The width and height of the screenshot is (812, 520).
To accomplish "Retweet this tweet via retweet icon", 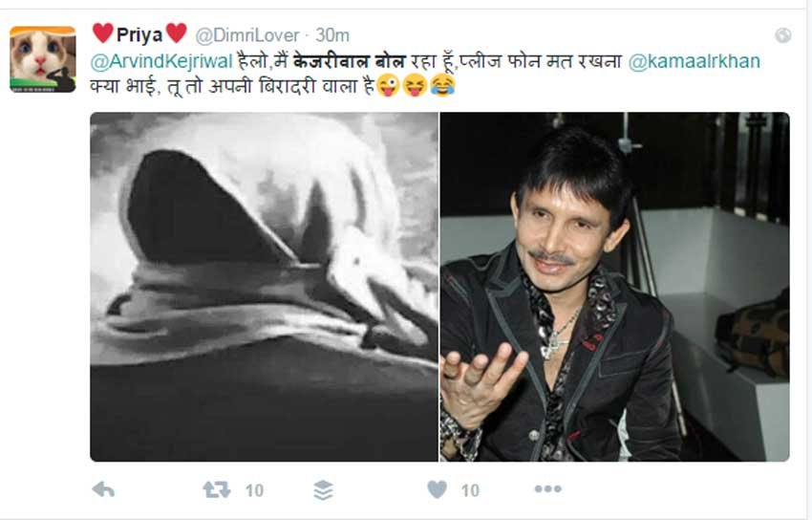I will (x=217, y=489).
